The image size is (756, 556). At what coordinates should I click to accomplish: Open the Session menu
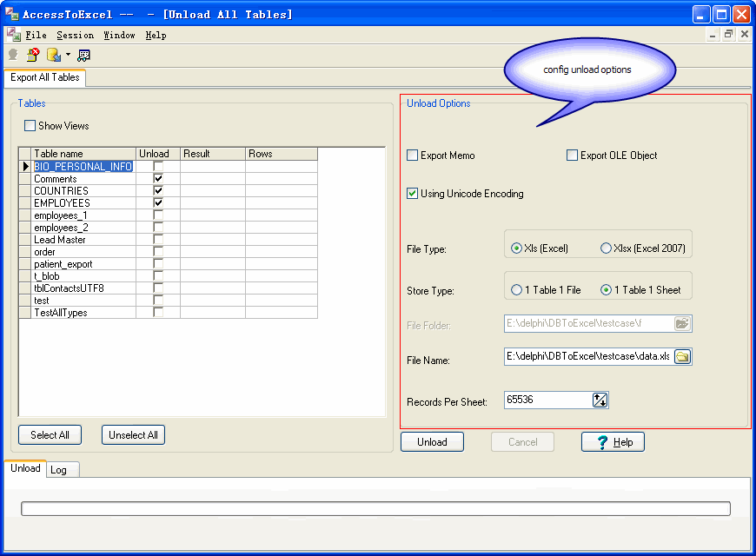tap(76, 36)
